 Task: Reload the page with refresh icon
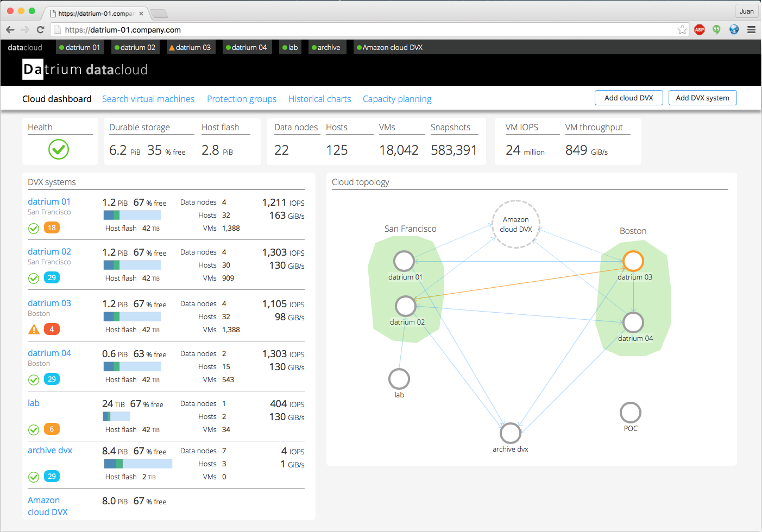pyautogui.click(x=40, y=30)
